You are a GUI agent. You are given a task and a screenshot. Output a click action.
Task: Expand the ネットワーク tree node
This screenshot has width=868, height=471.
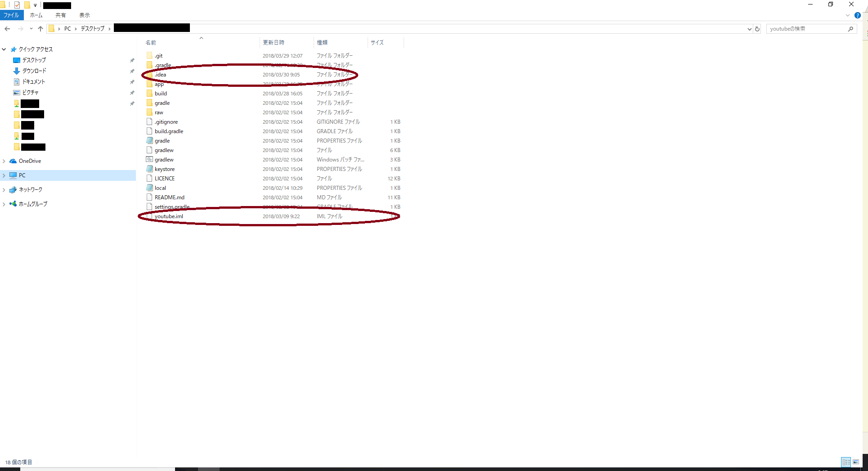tap(4, 190)
